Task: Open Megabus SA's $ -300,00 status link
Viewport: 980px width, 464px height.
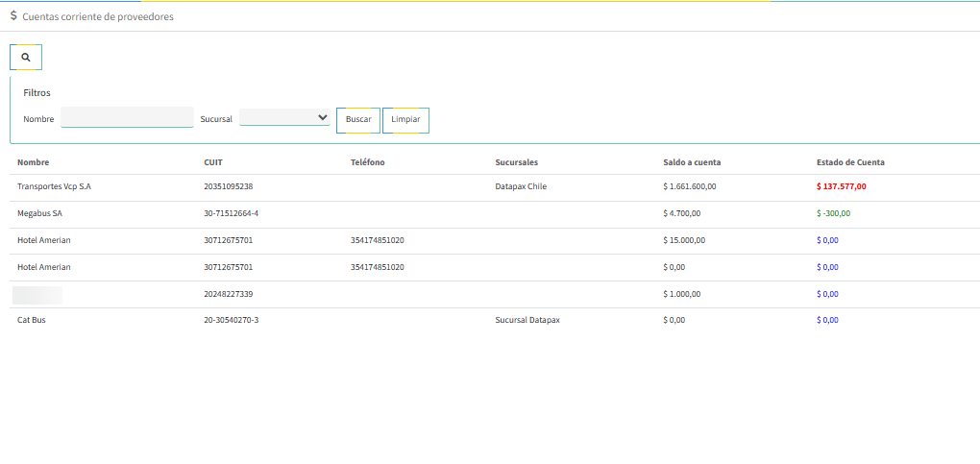Action: [x=833, y=213]
